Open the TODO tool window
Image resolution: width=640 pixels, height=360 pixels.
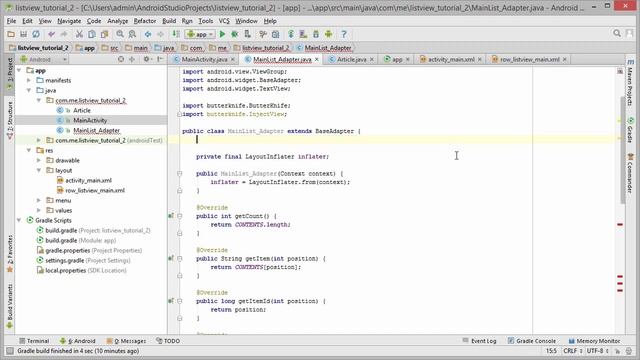pyautogui.click(x=168, y=341)
